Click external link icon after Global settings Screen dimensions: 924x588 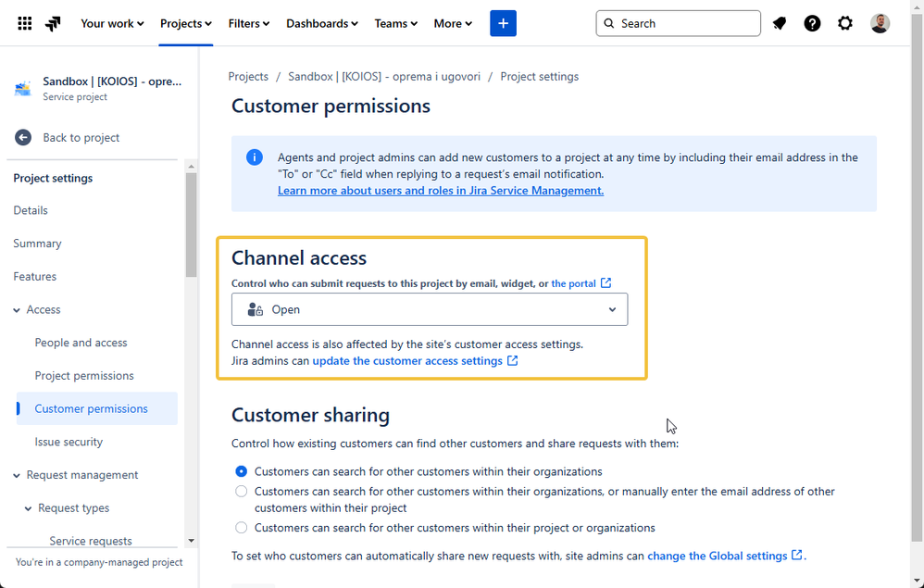pos(797,555)
